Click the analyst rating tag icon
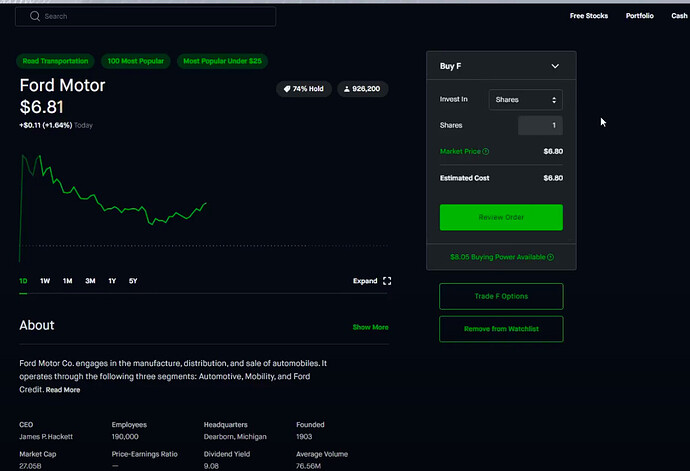The width and height of the screenshot is (690, 471). pos(287,89)
